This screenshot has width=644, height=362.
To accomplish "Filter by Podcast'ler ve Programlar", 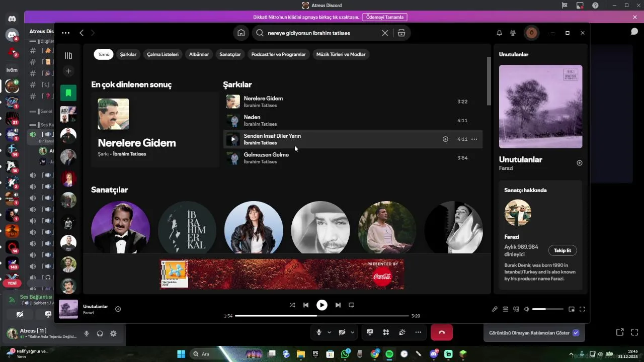I will point(278,54).
